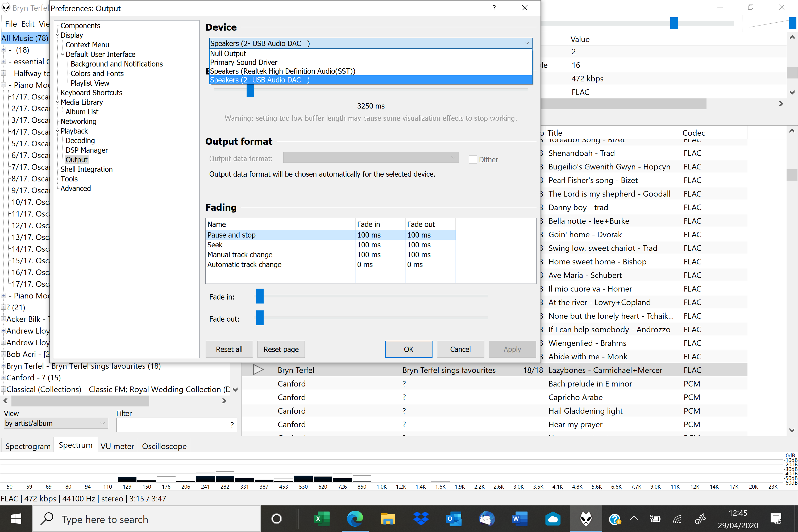
Task: Click the Cortana circle icon
Action: pos(277,519)
